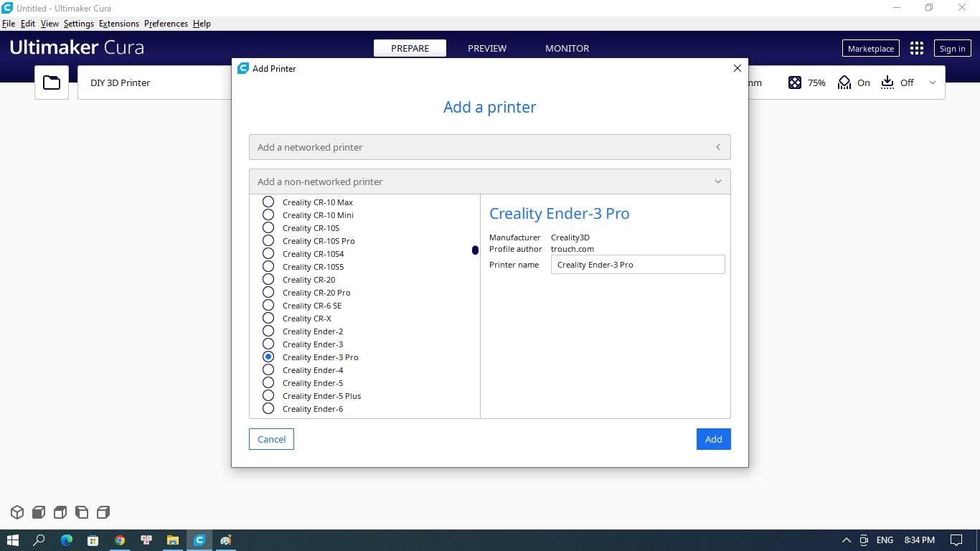
Task: Collapse Add a non-networked printer section
Action: coord(490,182)
